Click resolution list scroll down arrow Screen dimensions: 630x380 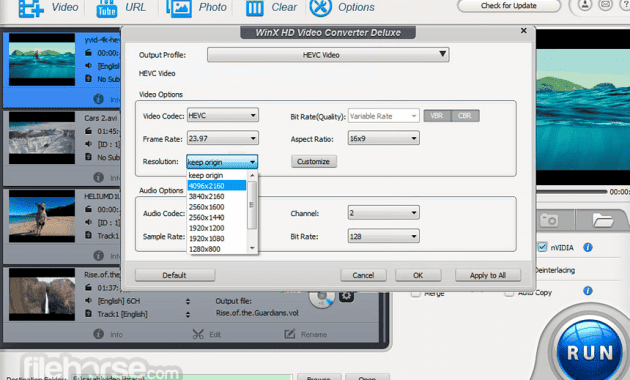[252, 248]
